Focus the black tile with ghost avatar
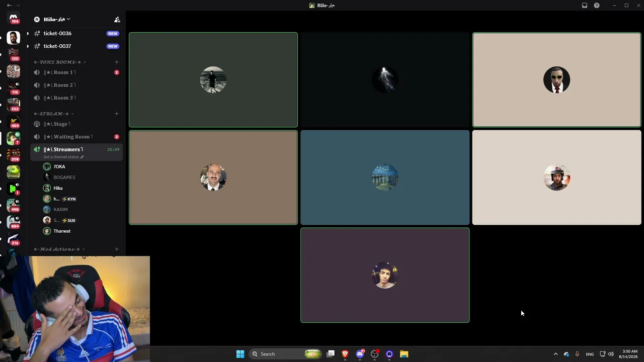The width and height of the screenshot is (644, 362). click(x=385, y=79)
